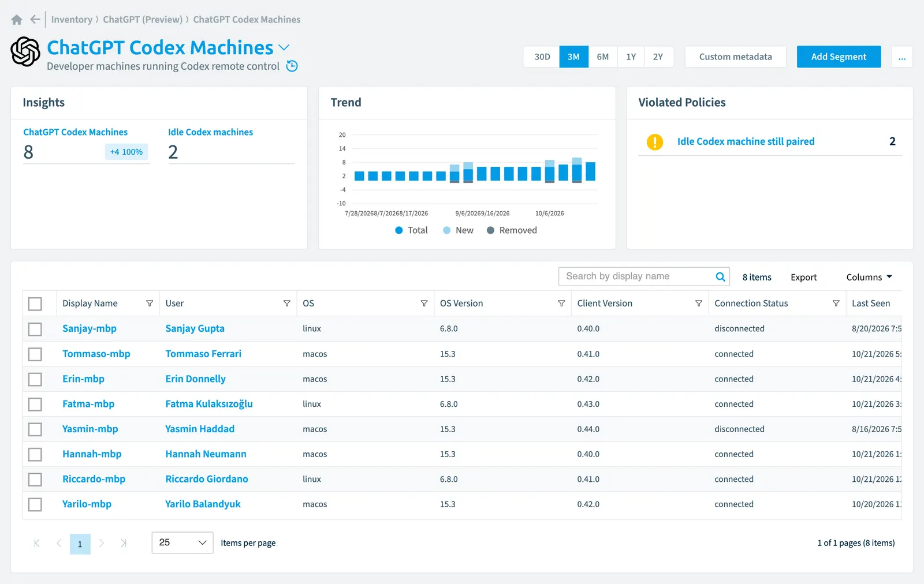Image resolution: width=924 pixels, height=584 pixels.
Task: Click the Export button
Action: tap(804, 277)
